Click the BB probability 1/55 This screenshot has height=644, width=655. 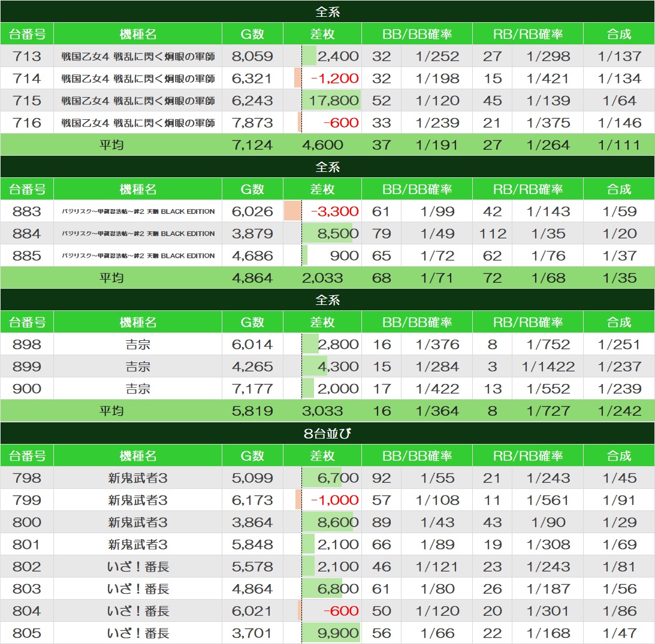[437, 478]
